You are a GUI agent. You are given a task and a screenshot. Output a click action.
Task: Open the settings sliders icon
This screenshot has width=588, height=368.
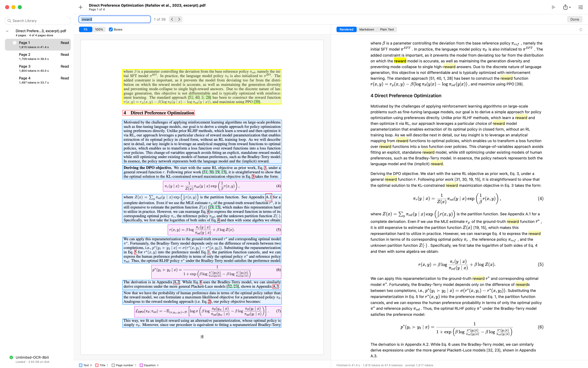tap(580, 7)
